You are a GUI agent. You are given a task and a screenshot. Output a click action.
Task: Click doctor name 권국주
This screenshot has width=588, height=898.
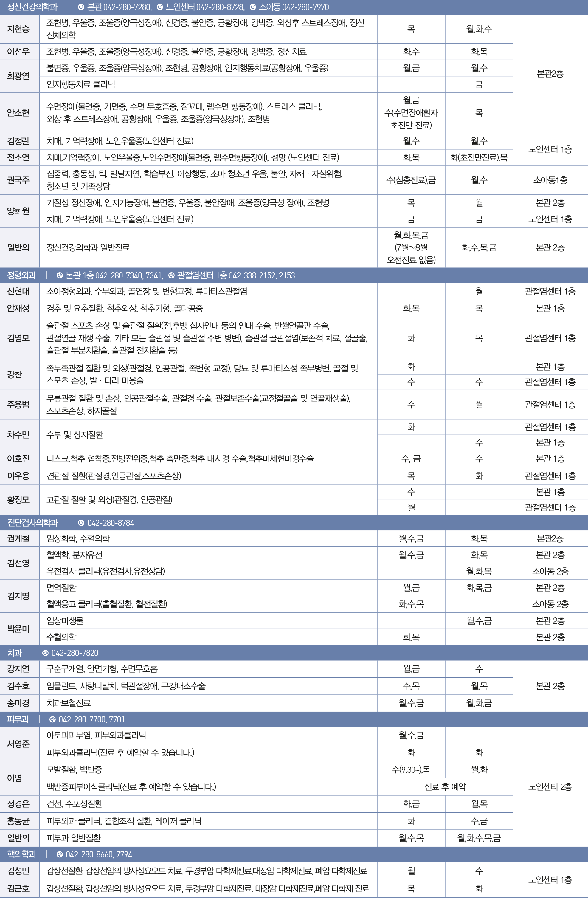(18, 180)
